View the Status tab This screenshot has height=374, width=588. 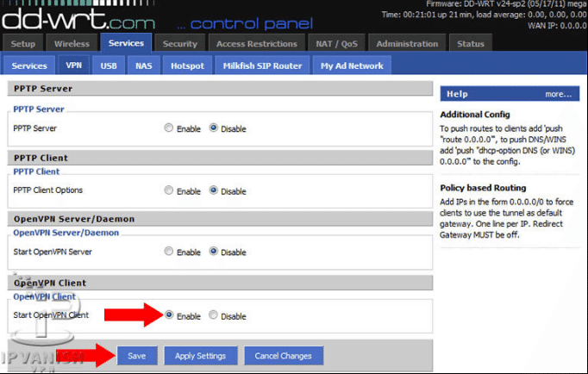click(471, 43)
